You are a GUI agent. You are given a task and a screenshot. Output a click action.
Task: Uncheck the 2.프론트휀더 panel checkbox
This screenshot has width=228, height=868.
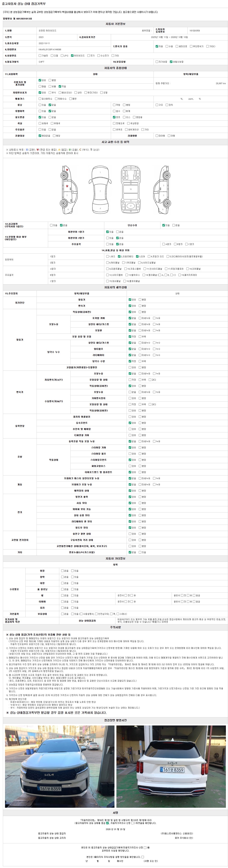[x=119, y=256]
